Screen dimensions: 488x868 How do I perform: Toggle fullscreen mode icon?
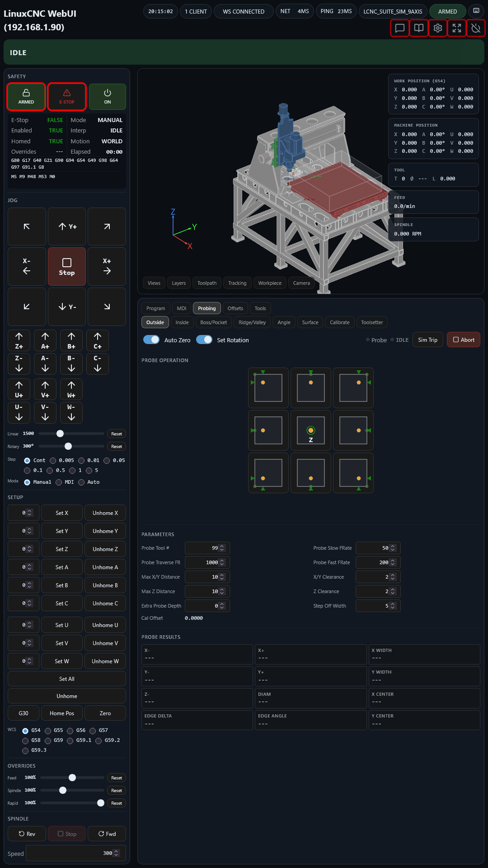pos(456,28)
